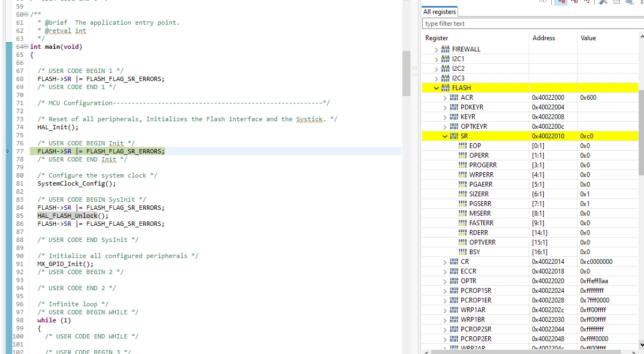This screenshot has height=354, width=644.
Task: Open the All registers tab
Action: coord(439,12)
